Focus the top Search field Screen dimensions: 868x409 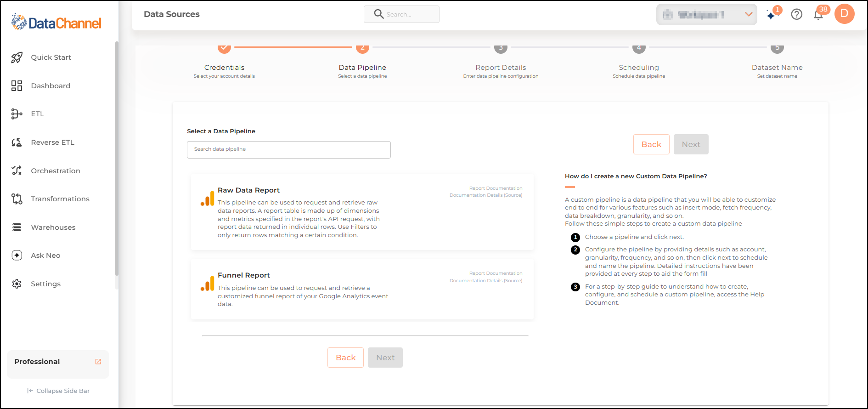[x=401, y=14]
